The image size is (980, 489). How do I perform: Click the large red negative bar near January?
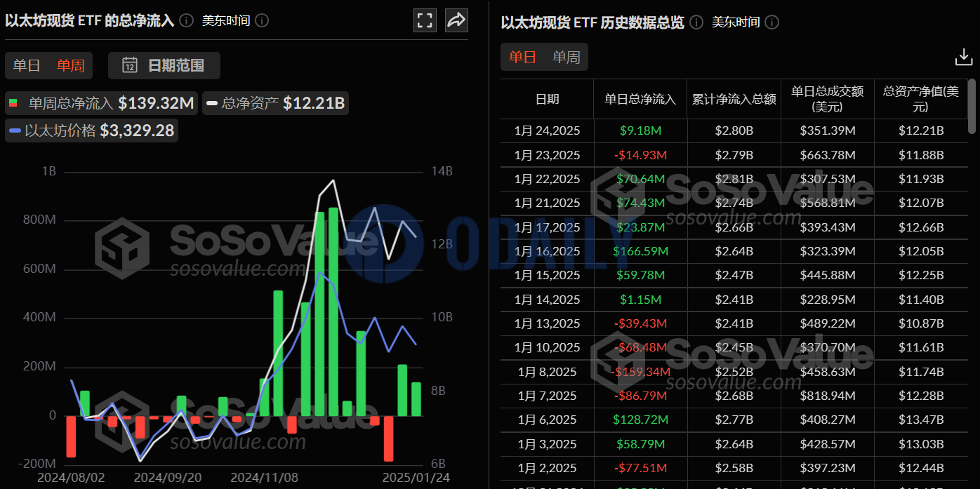pyautogui.click(x=388, y=438)
